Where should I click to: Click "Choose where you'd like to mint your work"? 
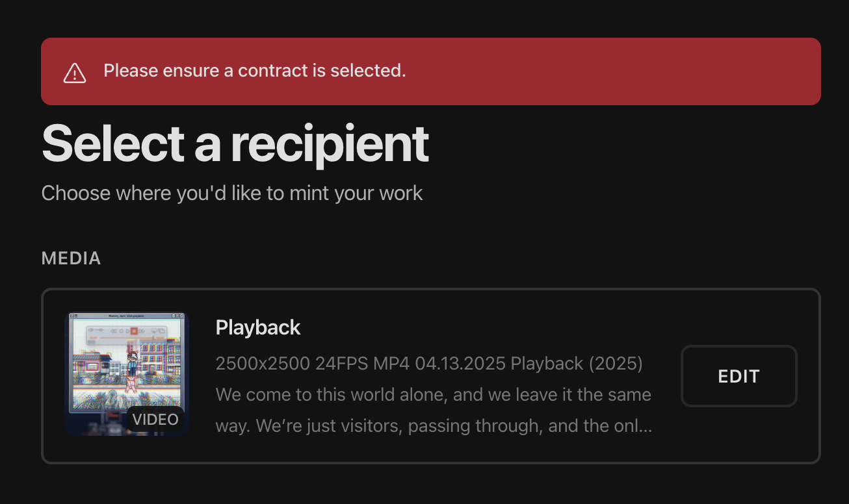point(232,193)
